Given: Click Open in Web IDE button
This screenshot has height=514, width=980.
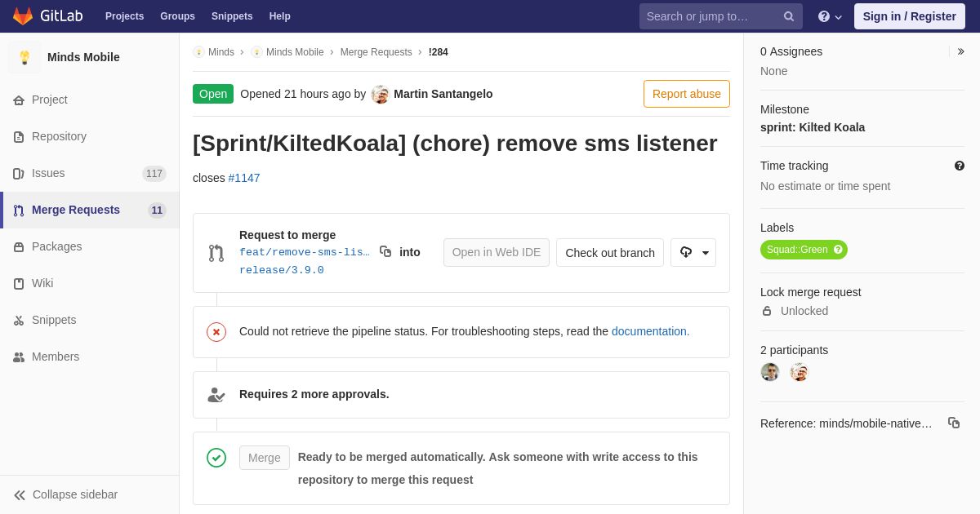Looking at the screenshot, I should [x=497, y=252].
